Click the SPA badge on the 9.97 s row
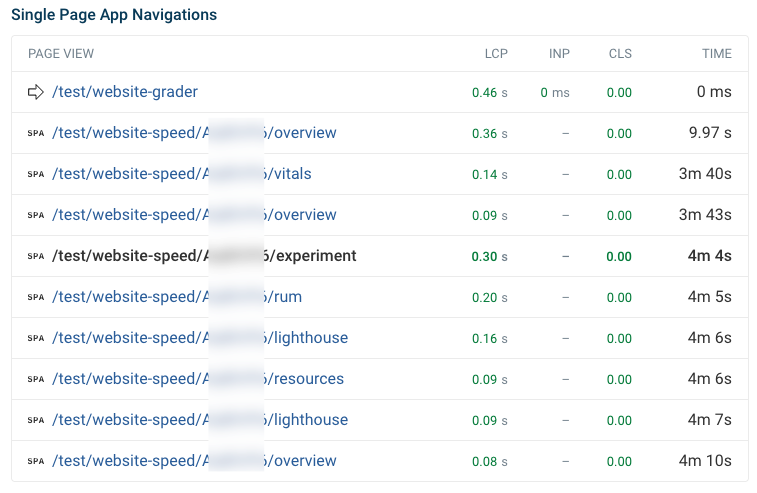The image size is (757, 493). point(36,133)
